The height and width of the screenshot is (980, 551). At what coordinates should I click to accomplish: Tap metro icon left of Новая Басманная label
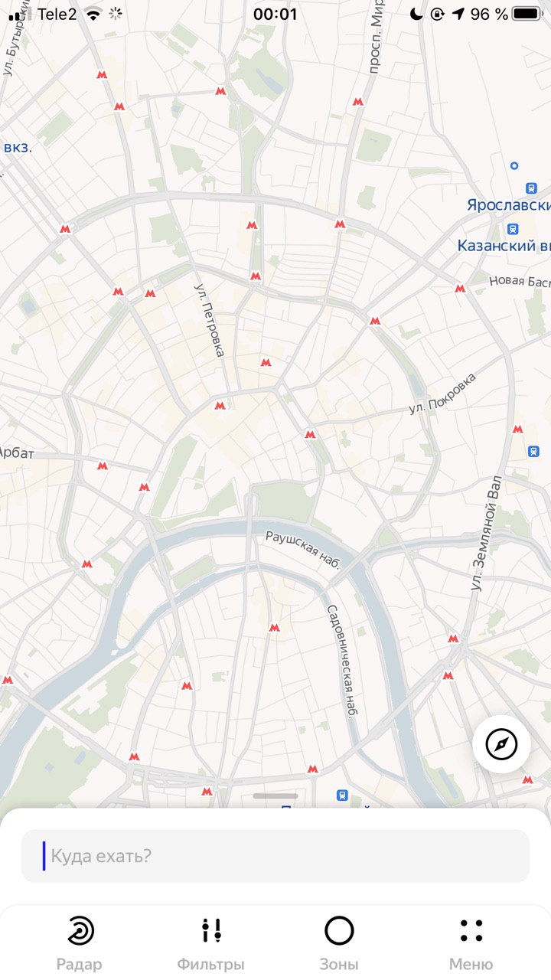460,289
